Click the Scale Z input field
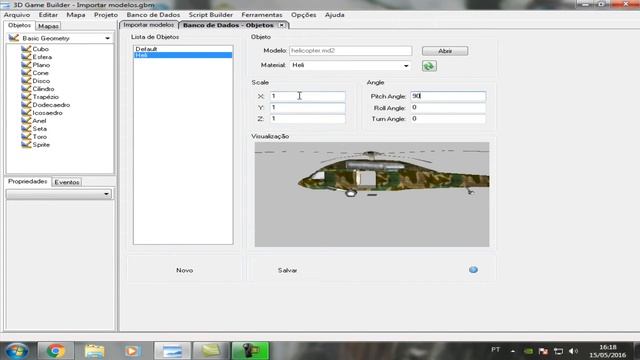This screenshot has width=640, height=360. 307,119
